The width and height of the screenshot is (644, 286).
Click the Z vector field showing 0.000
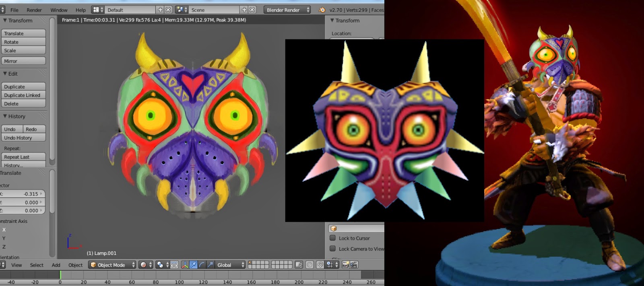pos(22,210)
